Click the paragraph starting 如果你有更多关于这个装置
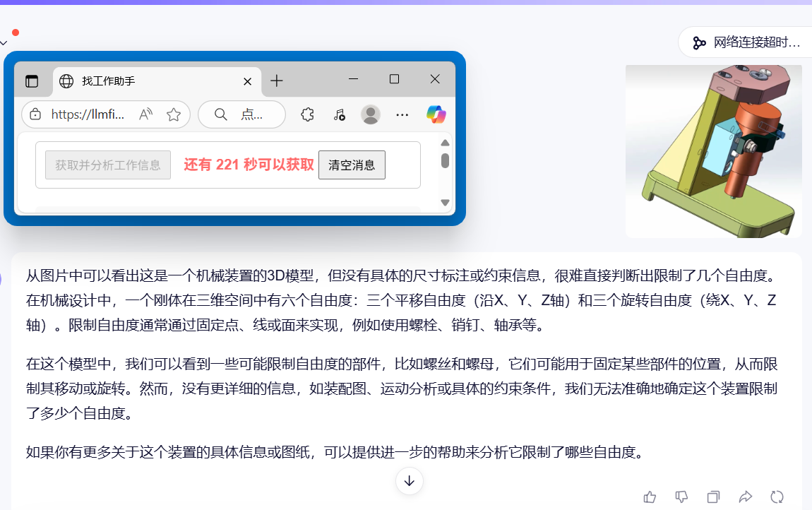This screenshot has width=812, height=510. click(x=335, y=453)
